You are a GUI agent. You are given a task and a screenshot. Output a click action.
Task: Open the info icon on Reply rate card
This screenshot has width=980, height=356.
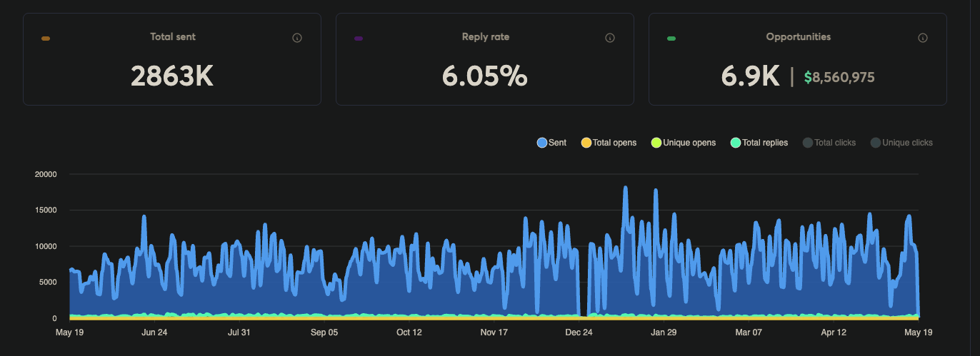point(610,38)
